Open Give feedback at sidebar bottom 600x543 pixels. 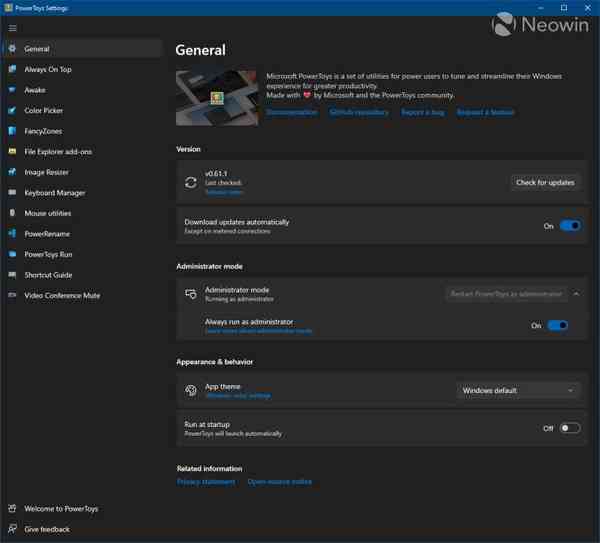[47, 529]
